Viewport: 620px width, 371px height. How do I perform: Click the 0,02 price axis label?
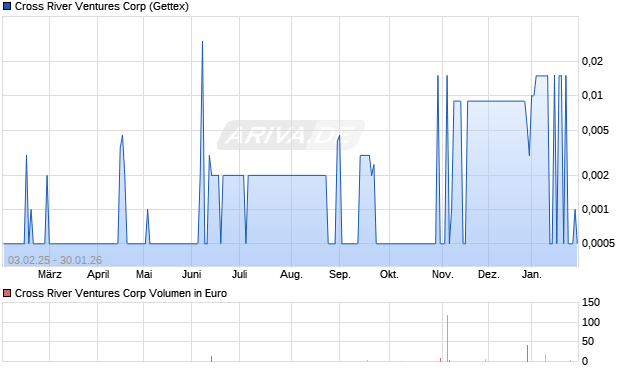point(592,61)
